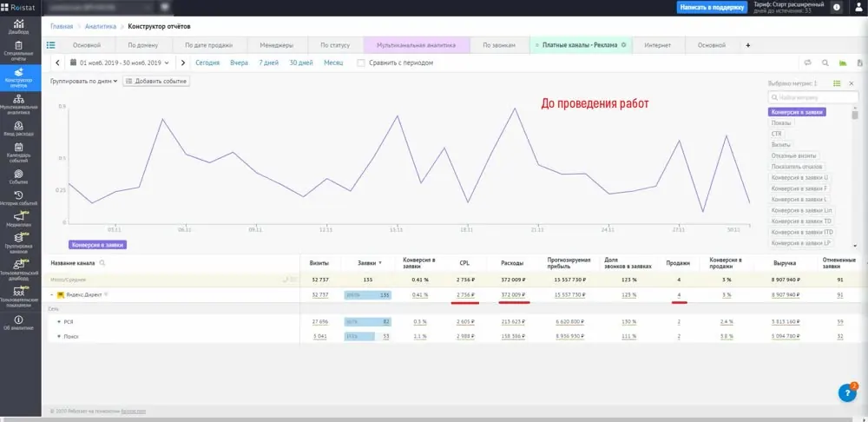Open settings gear on Платные каналы tab
Image resolution: width=868 pixels, height=422 pixels.
(623, 45)
